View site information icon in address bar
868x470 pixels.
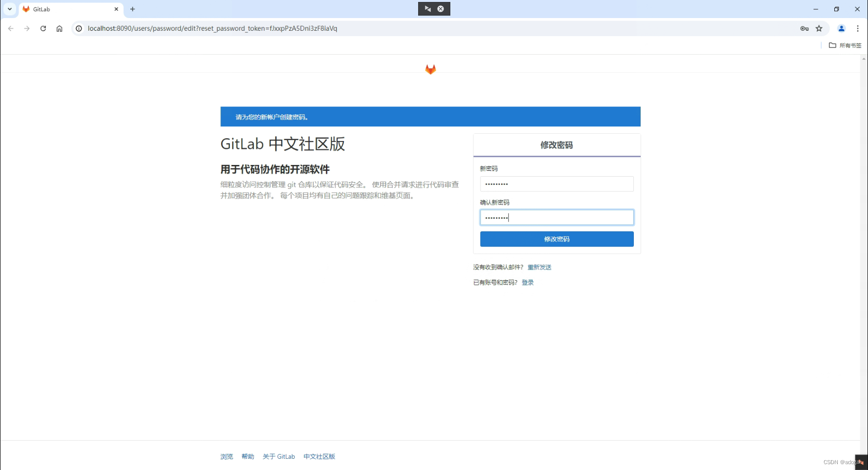[79, 28]
